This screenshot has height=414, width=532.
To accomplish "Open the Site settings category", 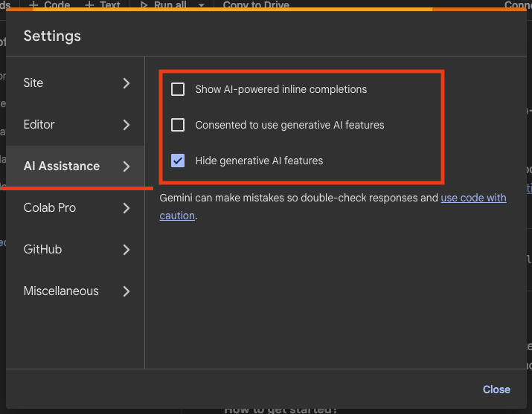I will coord(75,83).
